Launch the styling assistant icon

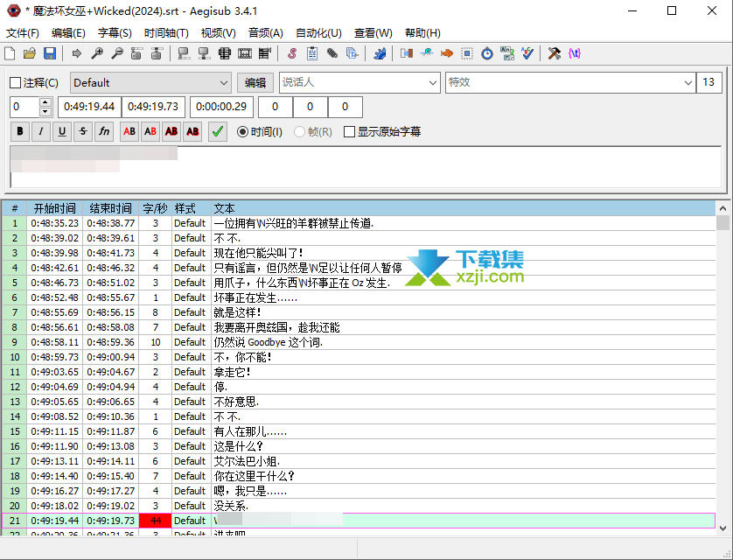point(426,53)
